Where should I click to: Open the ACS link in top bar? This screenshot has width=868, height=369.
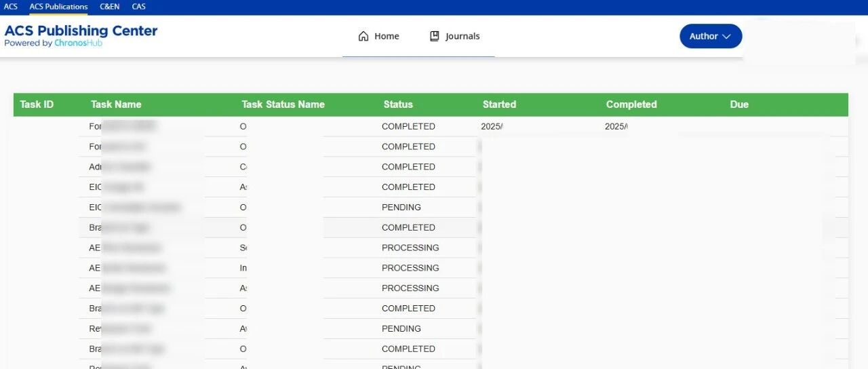click(x=11, y=7)
